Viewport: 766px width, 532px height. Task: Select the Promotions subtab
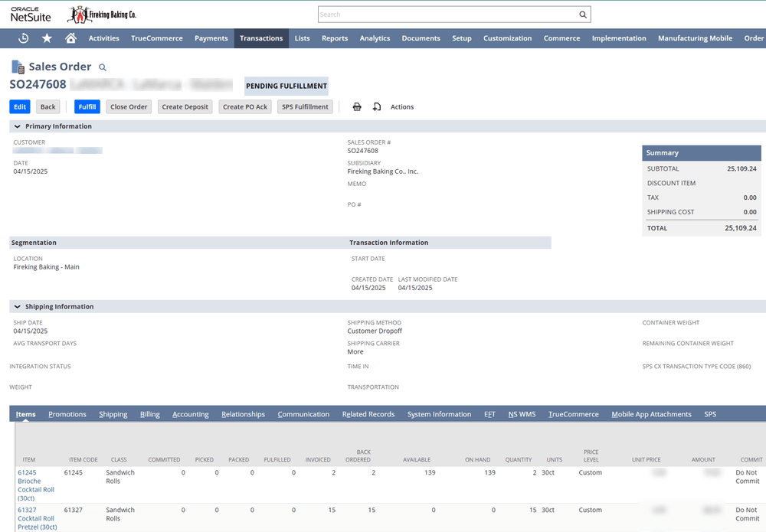coord(67,414)
